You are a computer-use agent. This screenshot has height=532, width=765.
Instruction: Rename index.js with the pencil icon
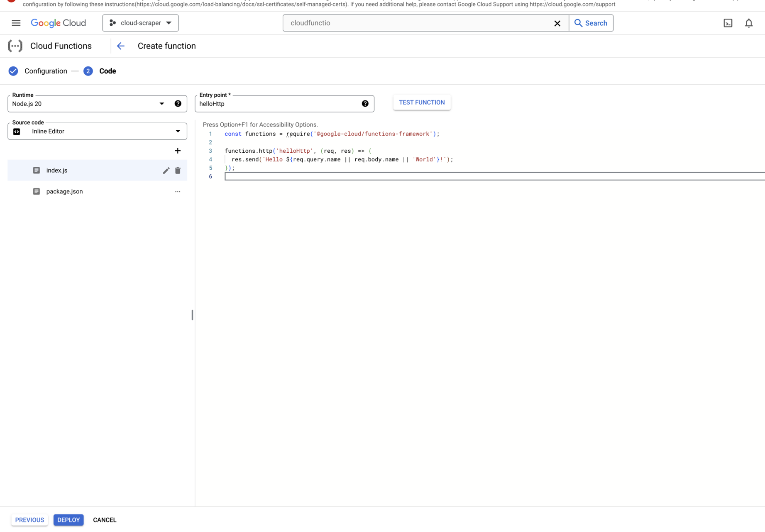[166, 171]
